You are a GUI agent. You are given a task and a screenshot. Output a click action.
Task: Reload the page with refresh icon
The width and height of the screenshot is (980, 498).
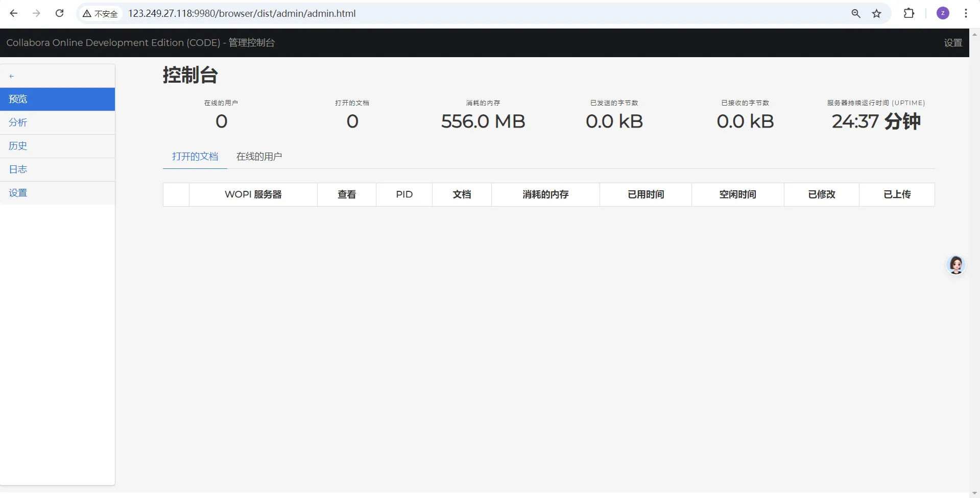point(59,13)
